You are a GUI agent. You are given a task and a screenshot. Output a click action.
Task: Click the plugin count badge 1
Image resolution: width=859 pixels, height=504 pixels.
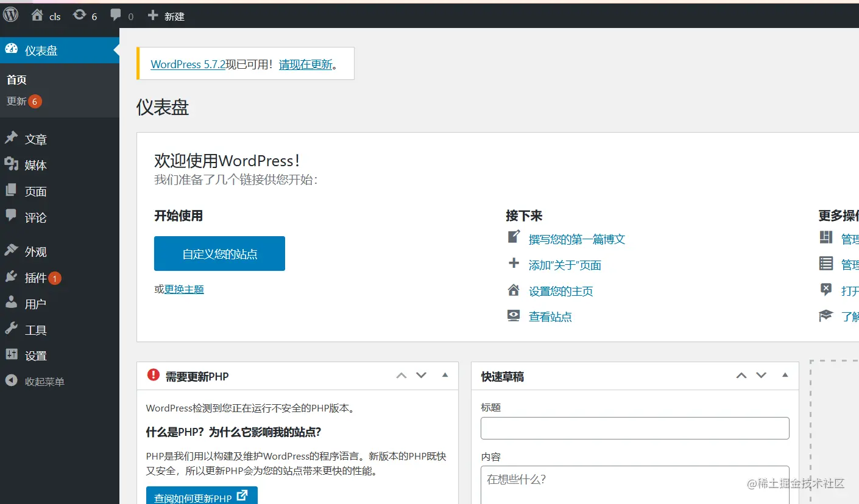55,279
